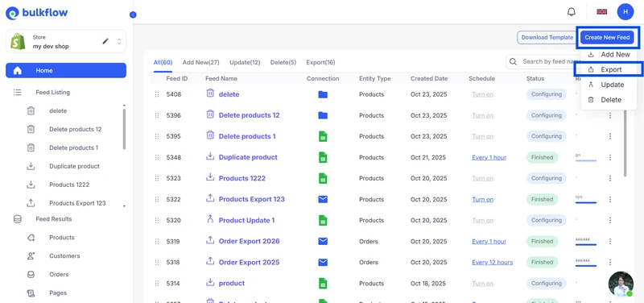The width and height of the screenshot is (644, 303).
Task: Turn on schedule for Products Export 123
Action: (482, 199)
